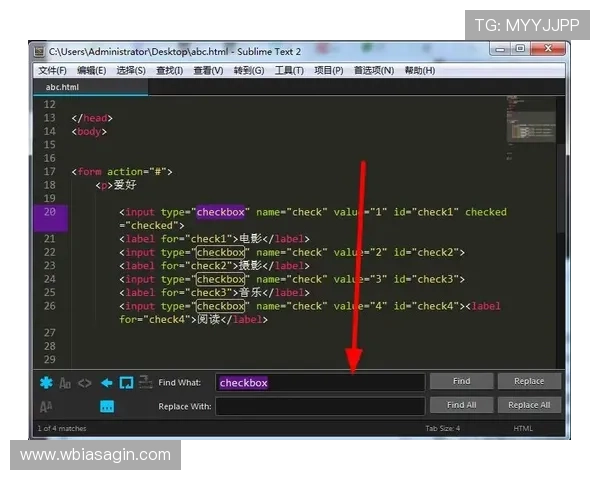600x480 pixels.
Task: Click the Find button
Action: click(x=461, y=381)
